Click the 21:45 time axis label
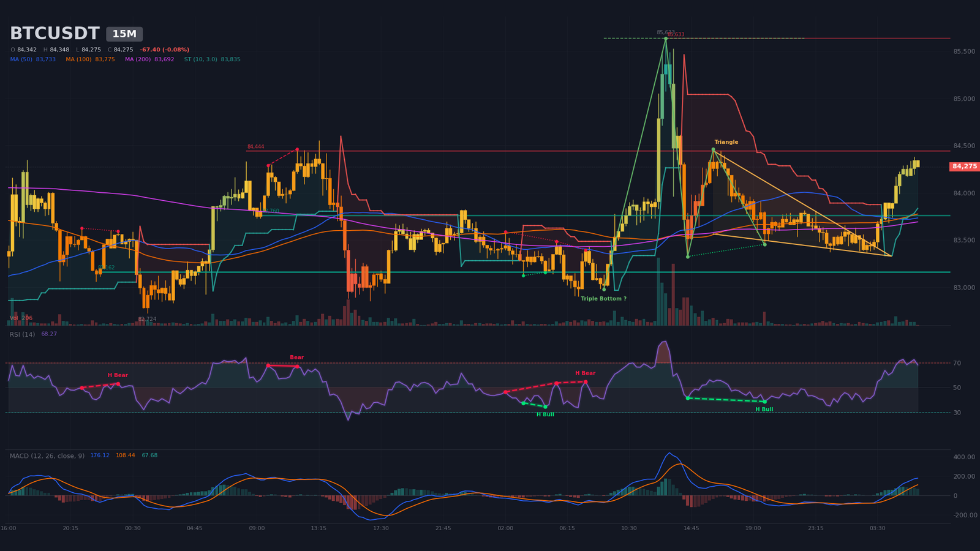Screen dimensions: 980x551 coord(443,528)
